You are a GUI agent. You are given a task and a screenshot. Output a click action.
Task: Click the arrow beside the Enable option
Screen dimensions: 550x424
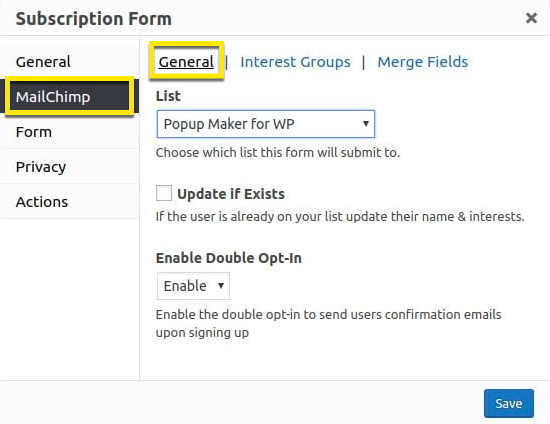coord(221,285)
